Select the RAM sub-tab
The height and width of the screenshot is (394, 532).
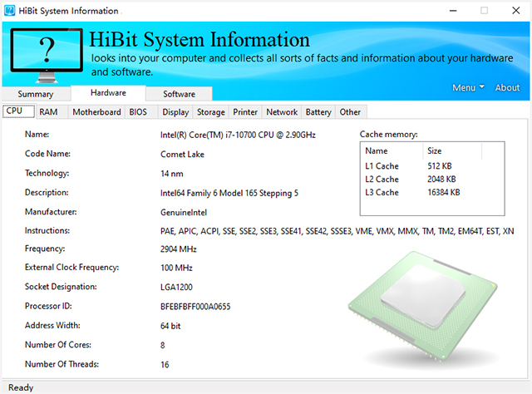[x=48, y=112]
